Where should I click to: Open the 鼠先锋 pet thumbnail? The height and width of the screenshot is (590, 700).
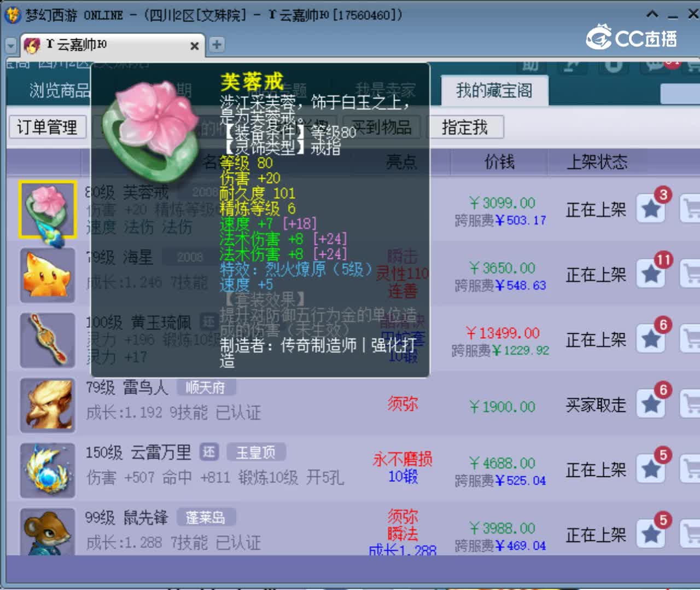pyautogui.click(x=47, y=532)
